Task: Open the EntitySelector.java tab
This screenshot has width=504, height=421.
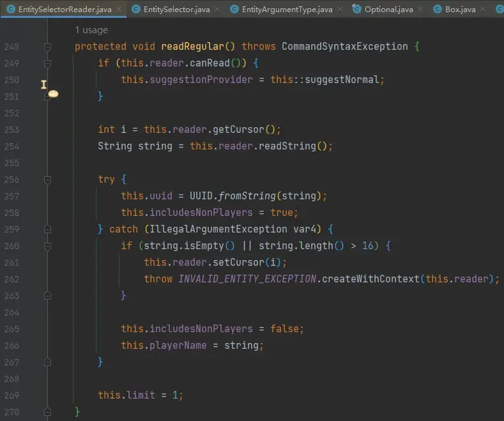Action: click(176, 10)
